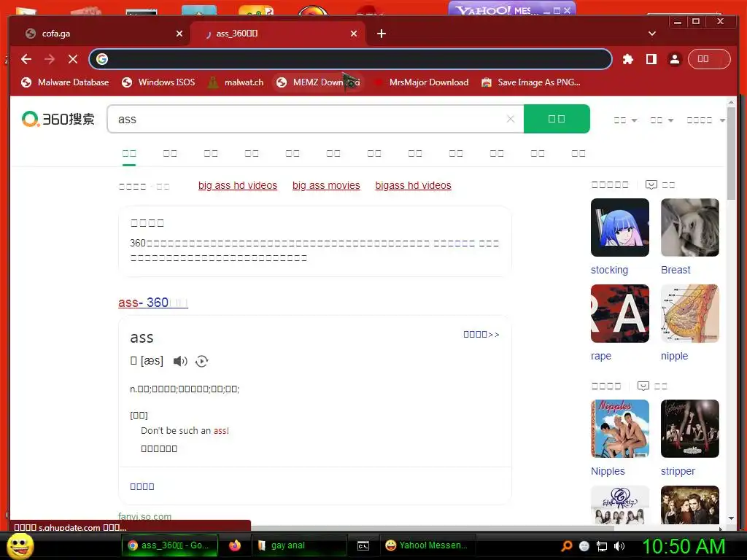
Task: Click the Yahoo smiley tray icon
Action: click(x=584, y=546)
